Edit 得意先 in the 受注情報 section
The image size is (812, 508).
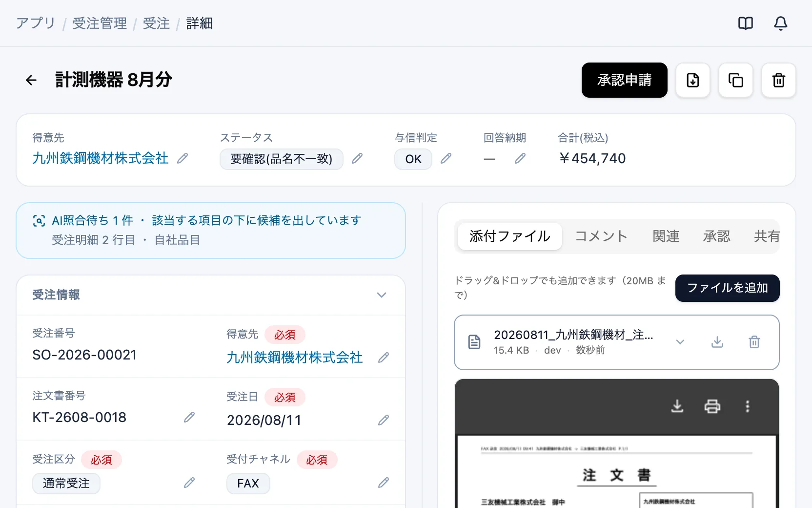tap(384, 358)
